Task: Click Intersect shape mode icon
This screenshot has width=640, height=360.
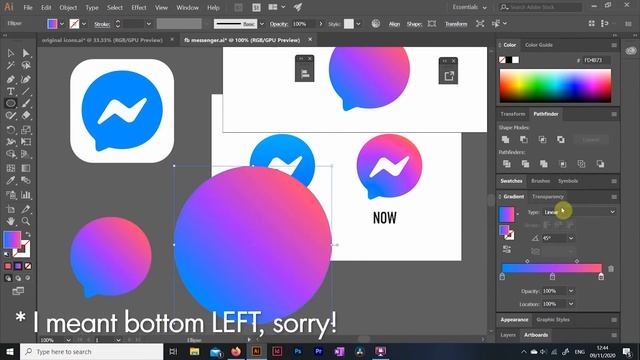Action: 542,140
